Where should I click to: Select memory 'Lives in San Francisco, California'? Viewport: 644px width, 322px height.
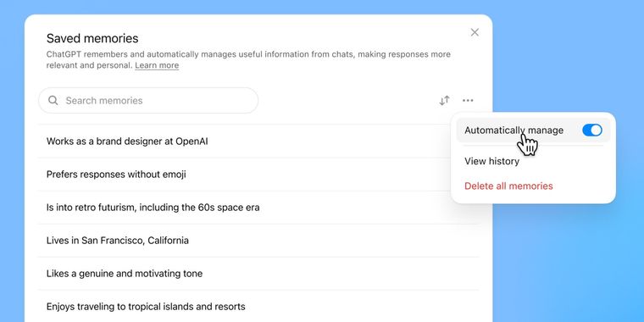click(x=258, y=241)
